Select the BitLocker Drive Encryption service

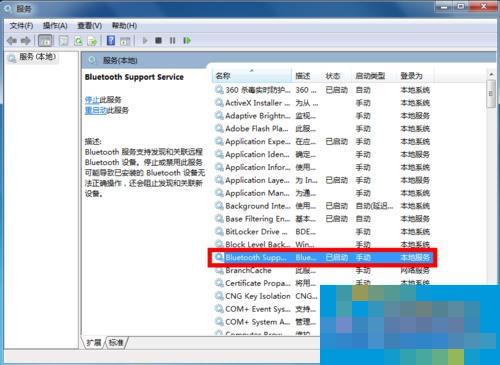pos(323,232)
